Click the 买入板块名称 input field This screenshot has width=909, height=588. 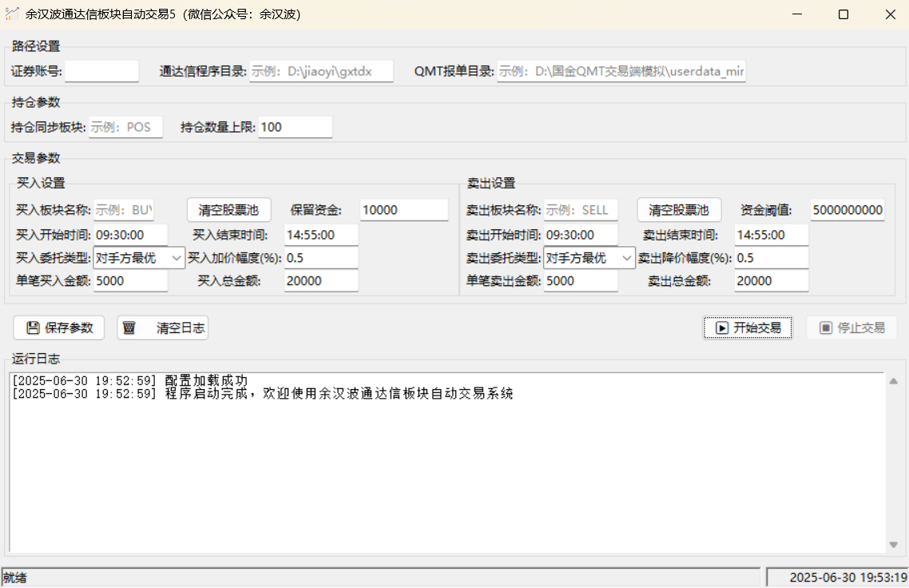124,210
